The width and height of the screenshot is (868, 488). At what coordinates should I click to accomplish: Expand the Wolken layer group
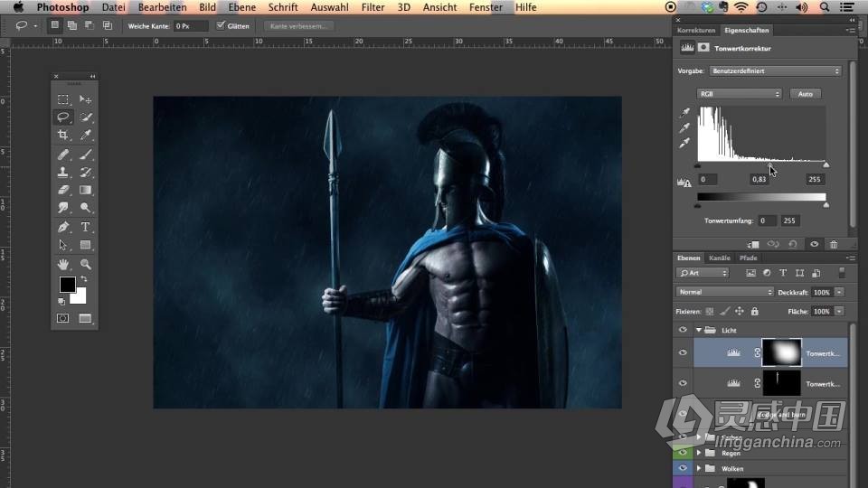699,468
